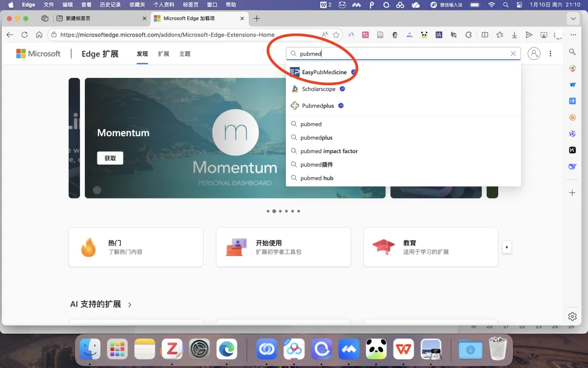Go back with the browser back arrow
The image size is (588, 368).
click(10, 34)
